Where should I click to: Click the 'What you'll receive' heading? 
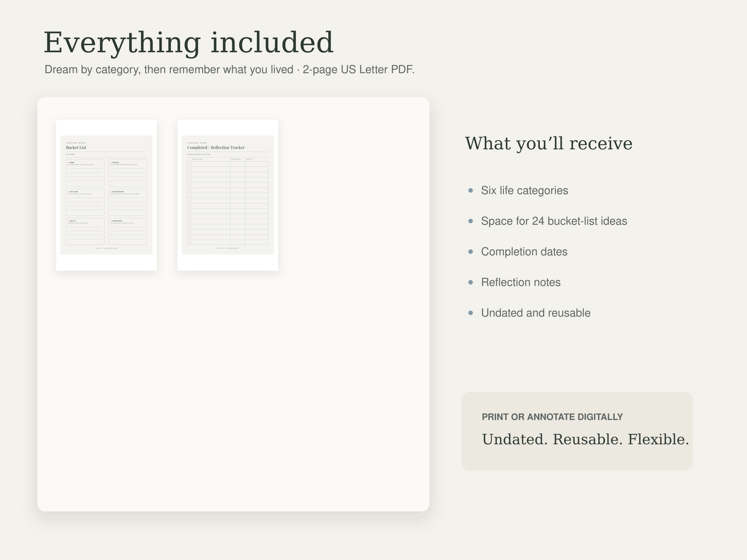[548, 143]
